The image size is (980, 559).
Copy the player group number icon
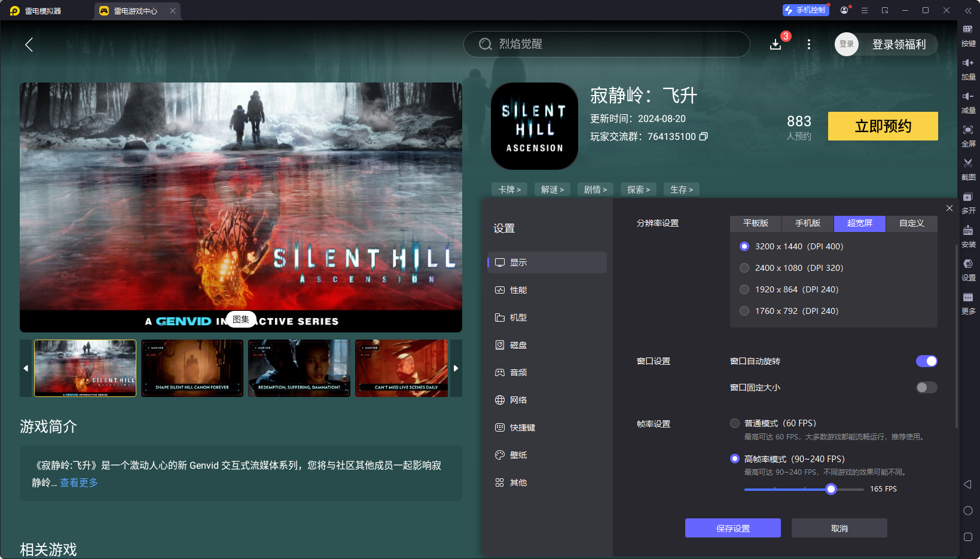click(704, 136)
